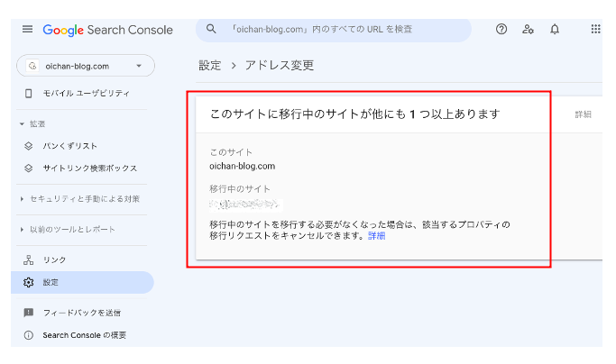
Task: Click the search magnifier icon
Action: coord(211,29)
